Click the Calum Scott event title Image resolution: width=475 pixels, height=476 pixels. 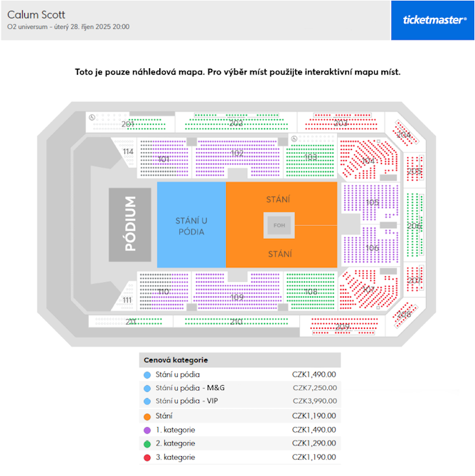point(36,15)
